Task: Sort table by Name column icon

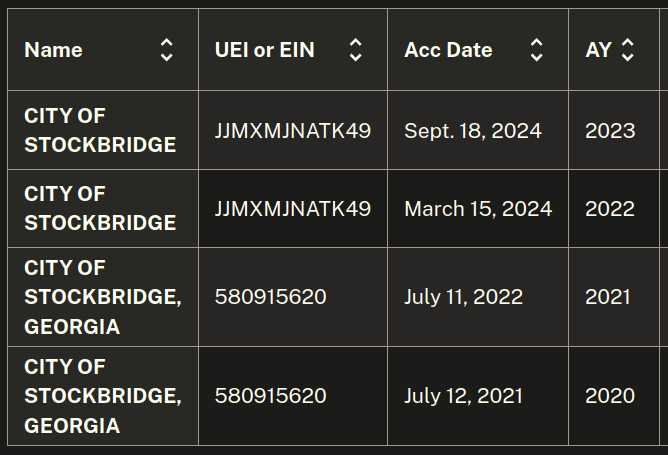Action: pos(167,50)
